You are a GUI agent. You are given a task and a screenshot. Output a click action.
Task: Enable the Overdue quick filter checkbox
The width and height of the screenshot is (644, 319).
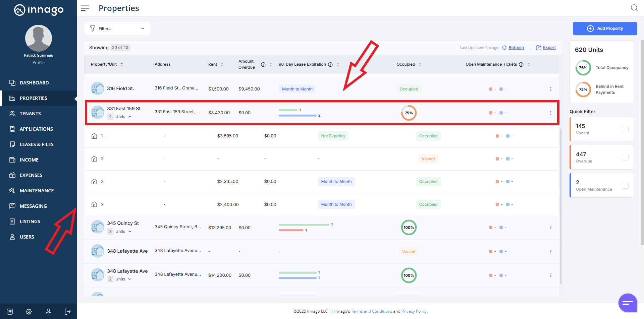[x=625, y=157]
